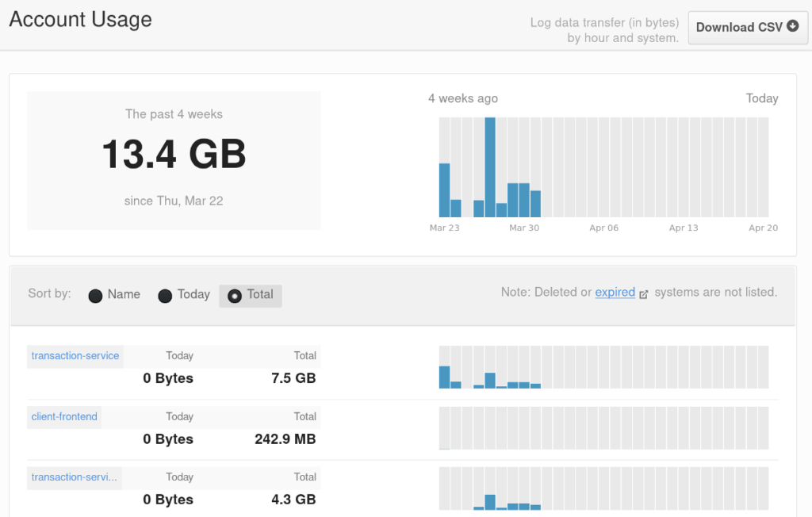The width and height of the screenshot is (812, 517).
Task: Open the client-frontend system link
Action: pyautogui.click(x=64, y=417)
